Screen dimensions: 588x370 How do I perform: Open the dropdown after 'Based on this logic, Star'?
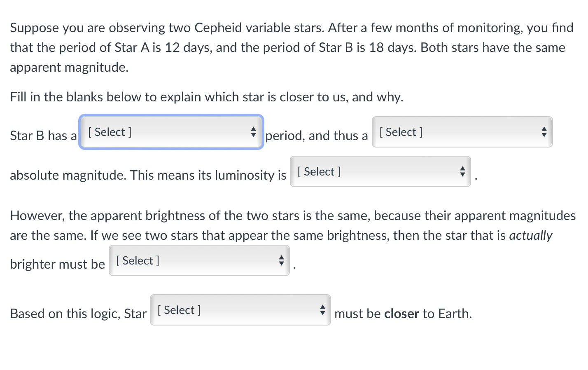pyautogui.click(x=240, y=310)
